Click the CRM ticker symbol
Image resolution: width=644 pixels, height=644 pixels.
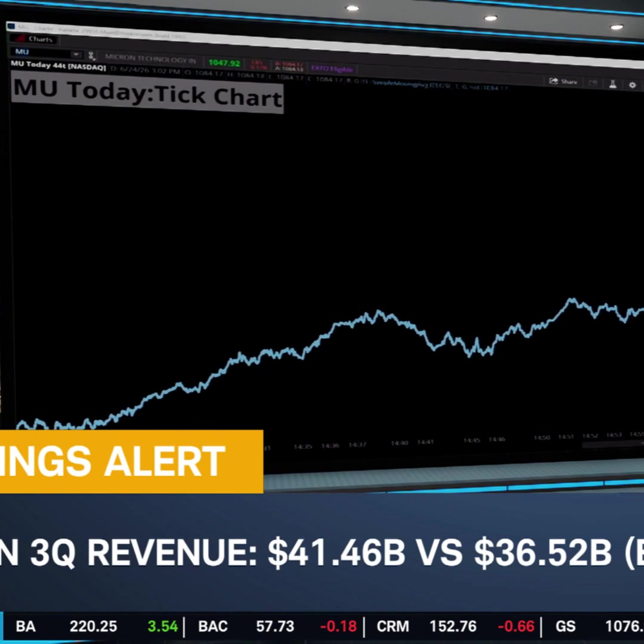[393, 626]
